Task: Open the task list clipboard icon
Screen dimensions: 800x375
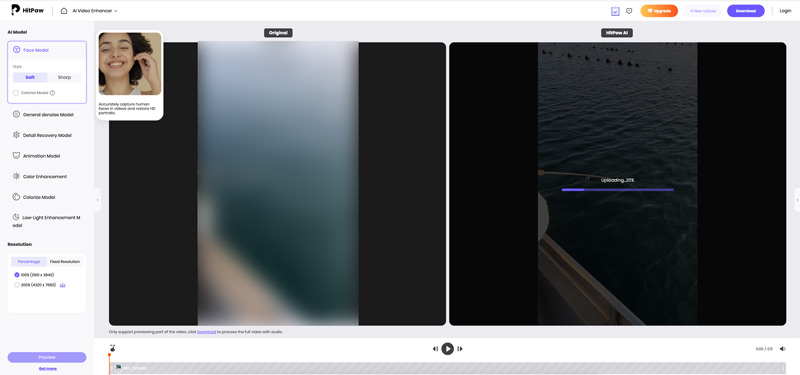Action: tap(615, 11)
